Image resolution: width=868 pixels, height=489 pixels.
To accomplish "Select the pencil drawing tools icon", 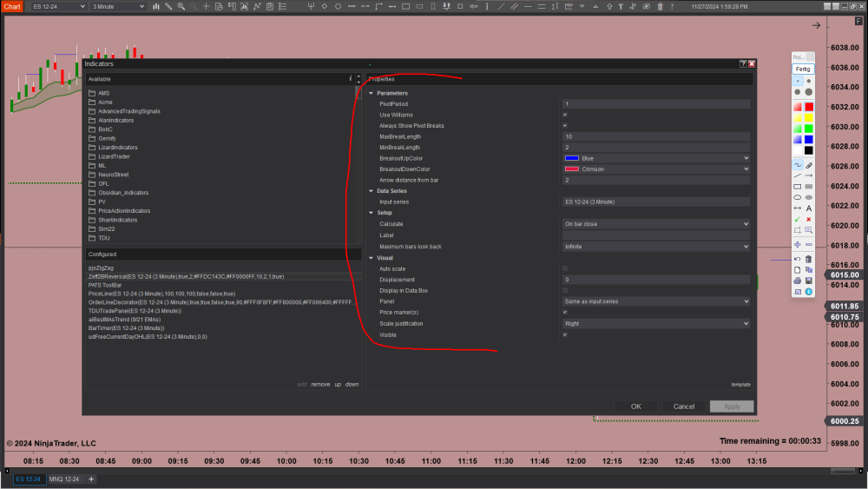I will pyautogui.click(x=168, y=7).
